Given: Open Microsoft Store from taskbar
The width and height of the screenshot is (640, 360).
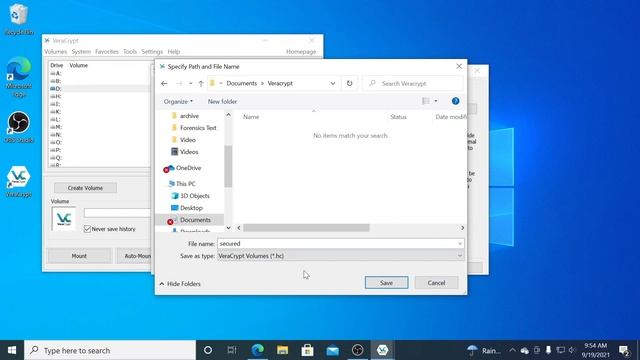Looking at the screenshot, I should click(307, 350).
